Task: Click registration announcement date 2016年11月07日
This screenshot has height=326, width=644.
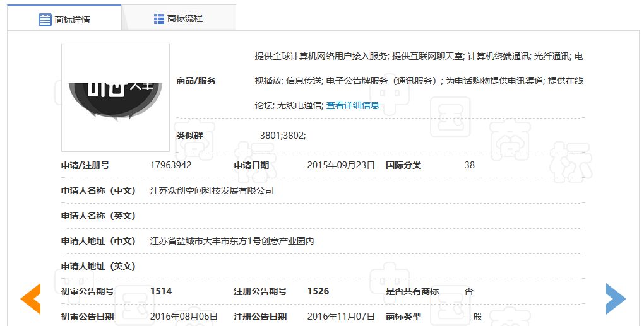Action: click(x=341, y=317)
